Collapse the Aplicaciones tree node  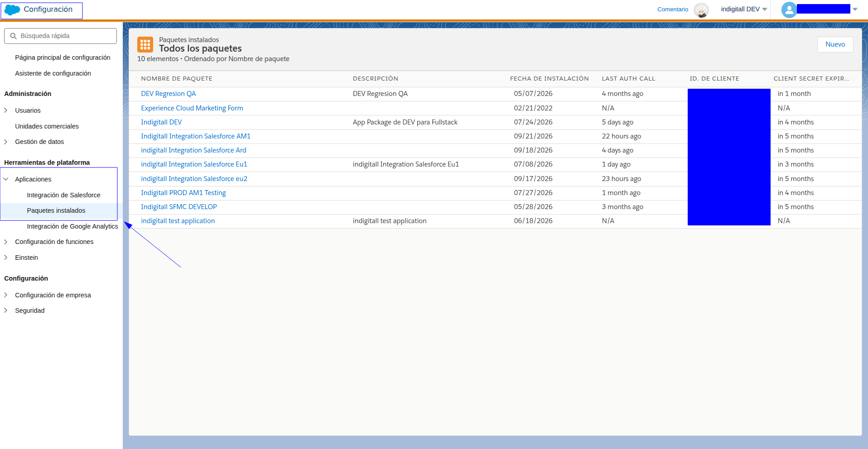5,179
